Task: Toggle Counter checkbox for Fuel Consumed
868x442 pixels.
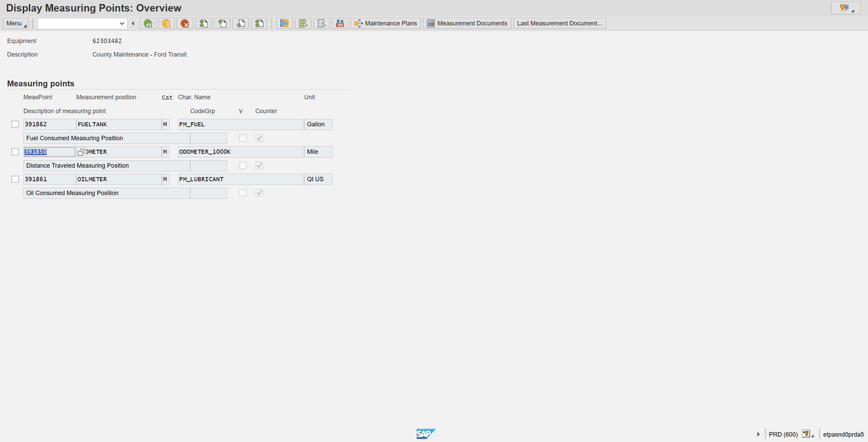Action: point(259,138)
